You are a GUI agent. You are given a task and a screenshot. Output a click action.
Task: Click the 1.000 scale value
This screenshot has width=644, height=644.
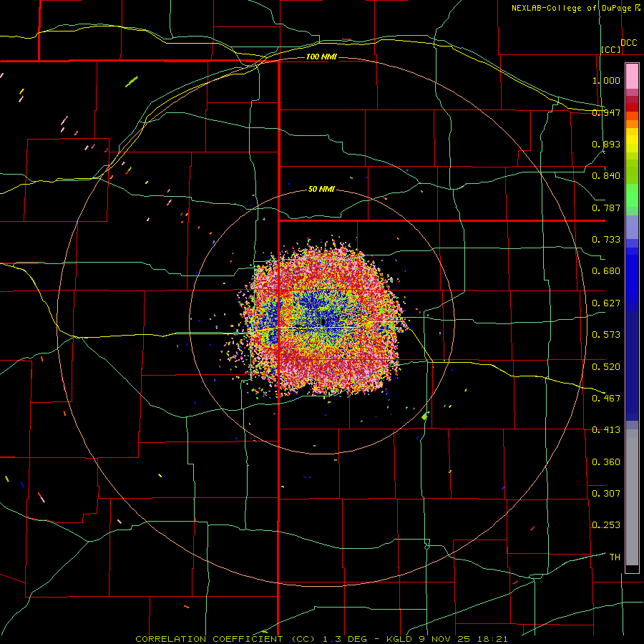(x=606, y=80)
